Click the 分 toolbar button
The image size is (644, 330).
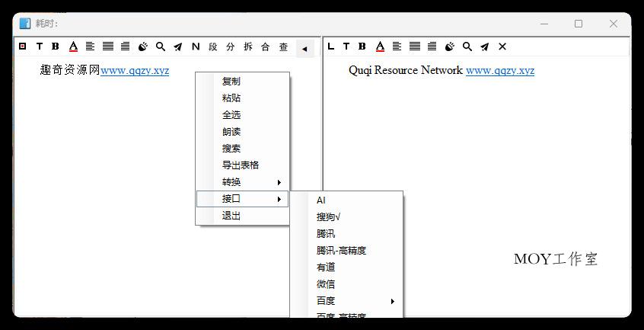231,46
